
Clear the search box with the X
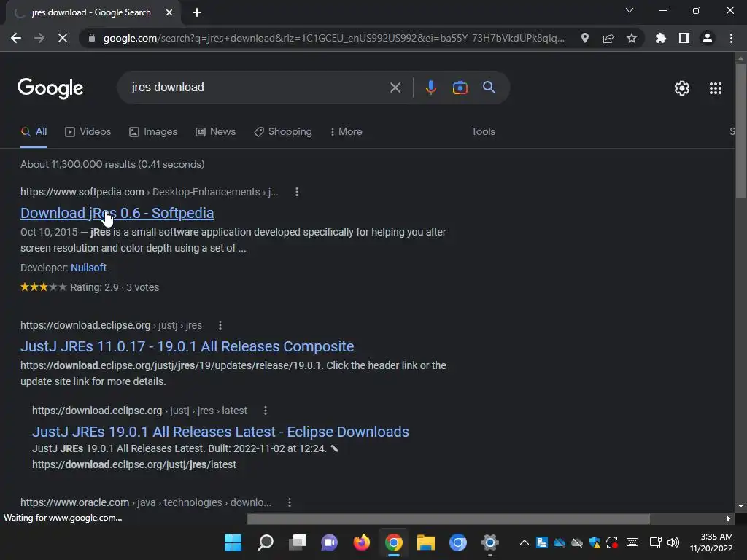tap(395, 87)
